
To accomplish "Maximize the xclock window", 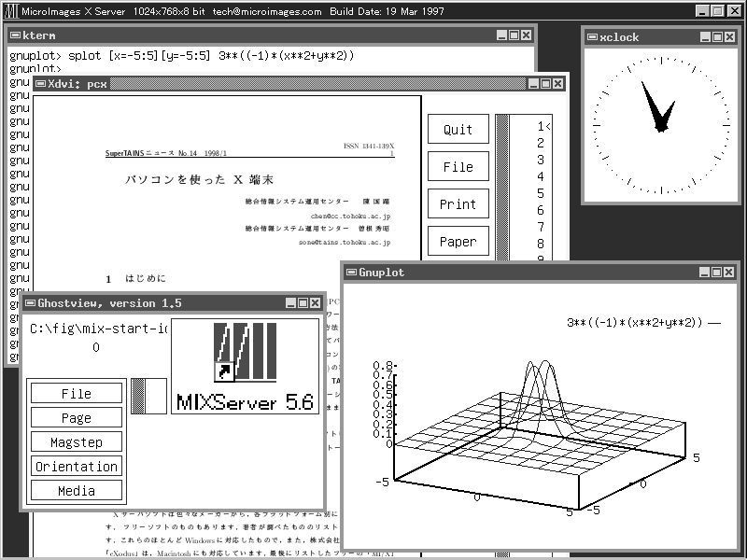I will (717, 37).
